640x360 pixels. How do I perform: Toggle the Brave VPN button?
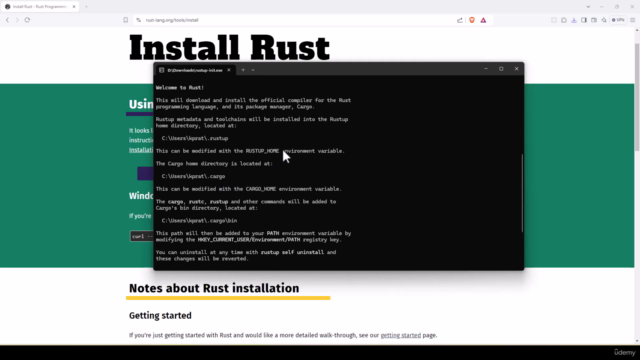coord(618,20)
